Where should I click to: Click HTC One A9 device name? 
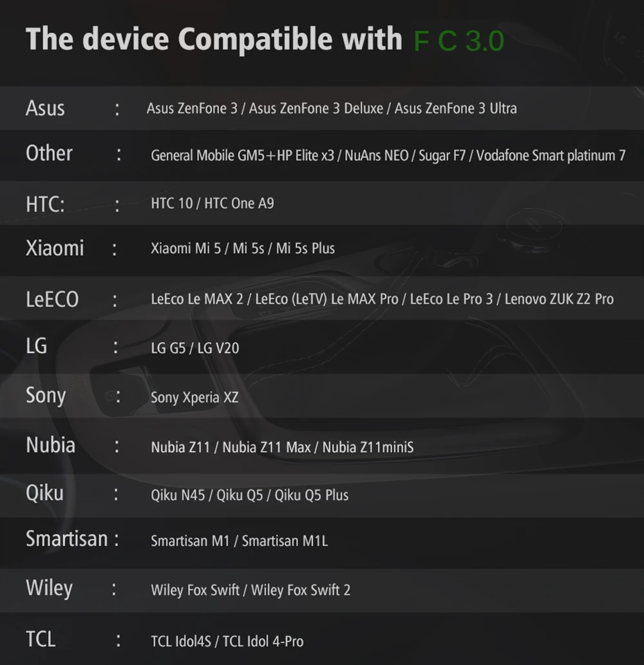tap(239, 204)
